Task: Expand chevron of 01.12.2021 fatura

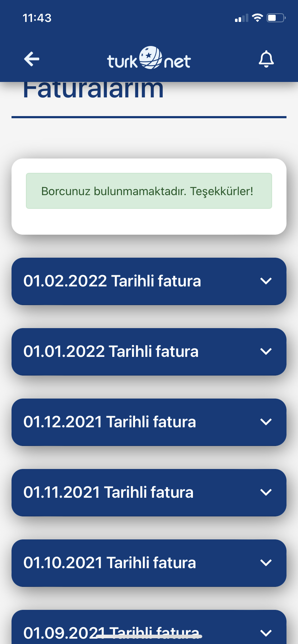Action: pos(266,422)
